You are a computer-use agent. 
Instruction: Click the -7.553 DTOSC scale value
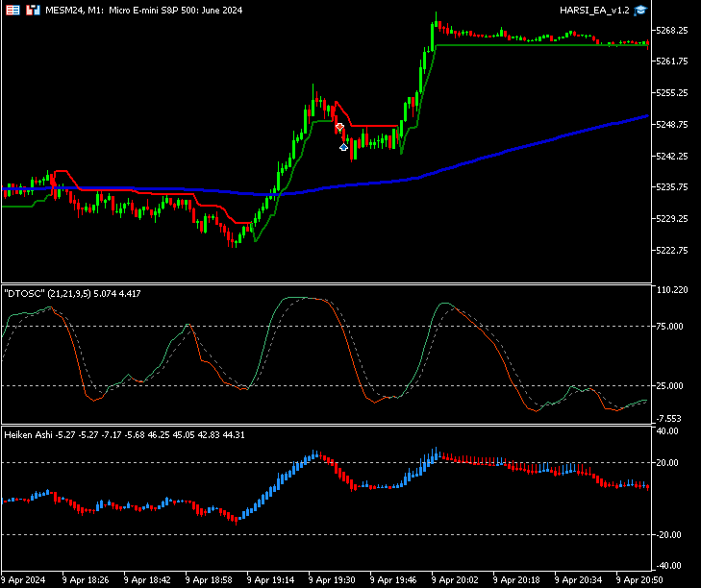(668, 419)
